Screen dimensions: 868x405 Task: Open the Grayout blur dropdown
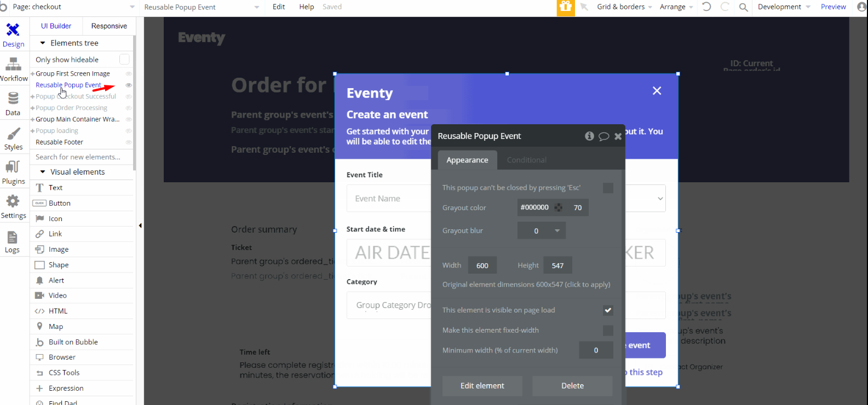(x=542, y=230)
